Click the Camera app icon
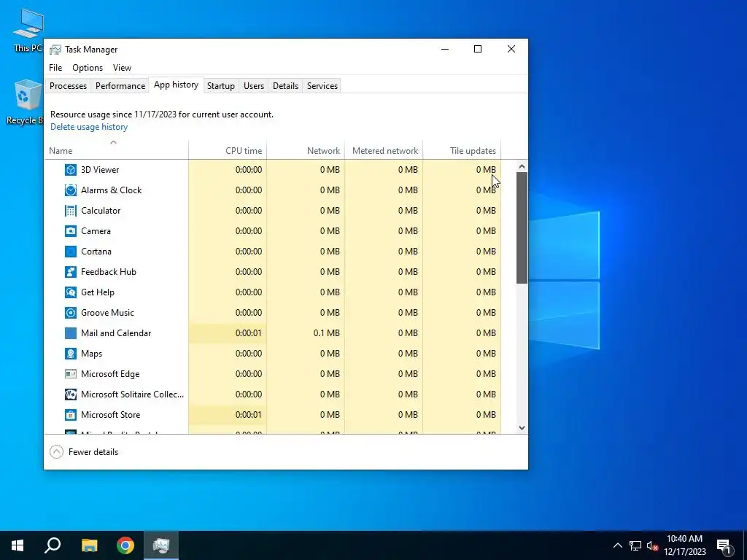Viewport: 747px width, 560px height. click(x=71, y=231)
